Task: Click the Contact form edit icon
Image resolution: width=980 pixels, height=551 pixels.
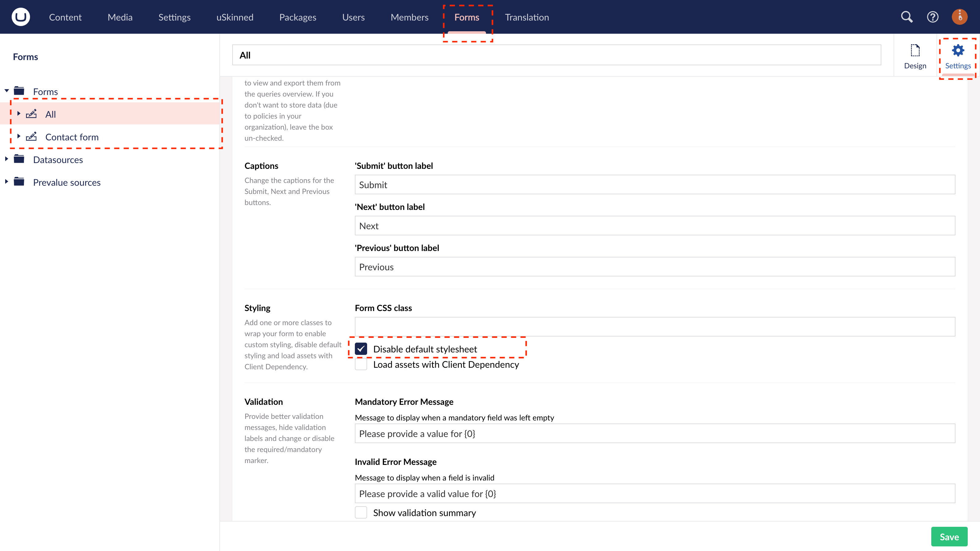Action: tap(32, 137)
